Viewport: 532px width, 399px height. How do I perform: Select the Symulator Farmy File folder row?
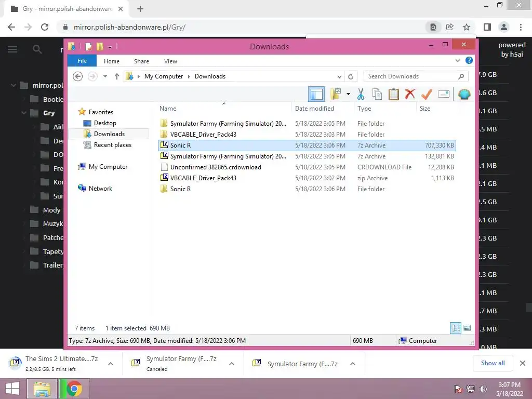307,124
